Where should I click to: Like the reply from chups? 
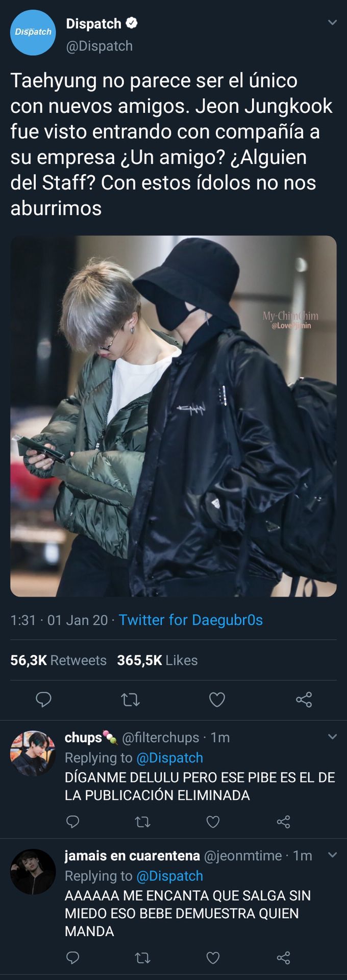[x=213, y=822]
